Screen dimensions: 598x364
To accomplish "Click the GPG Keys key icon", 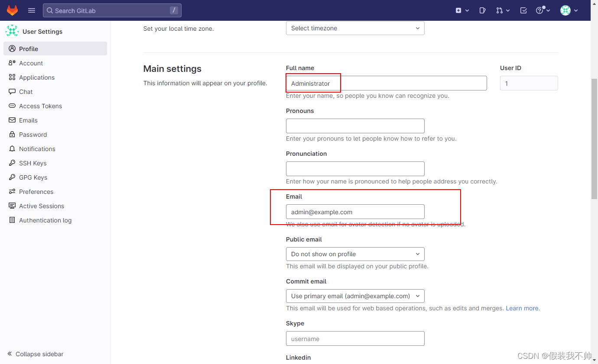I will 12,177.
